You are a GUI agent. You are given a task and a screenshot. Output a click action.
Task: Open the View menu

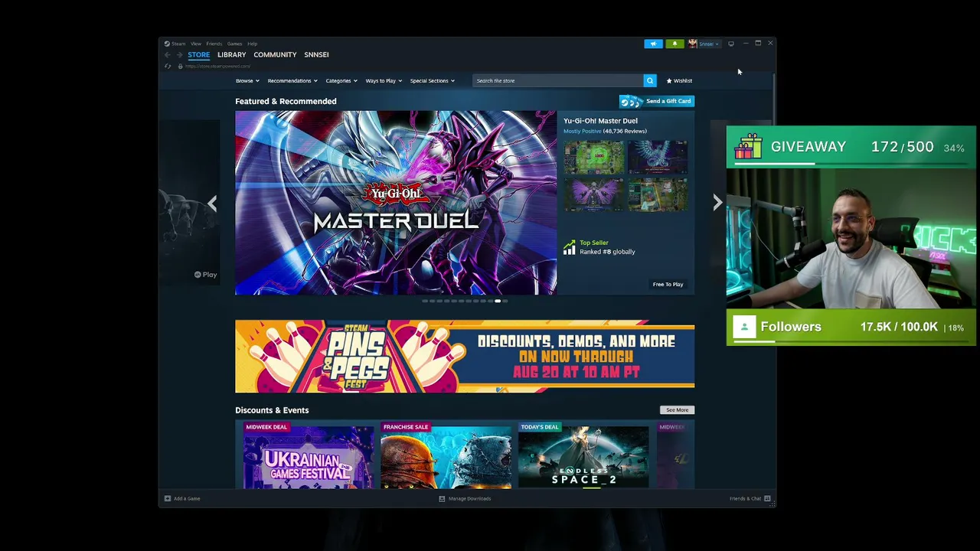click(196, 44)
